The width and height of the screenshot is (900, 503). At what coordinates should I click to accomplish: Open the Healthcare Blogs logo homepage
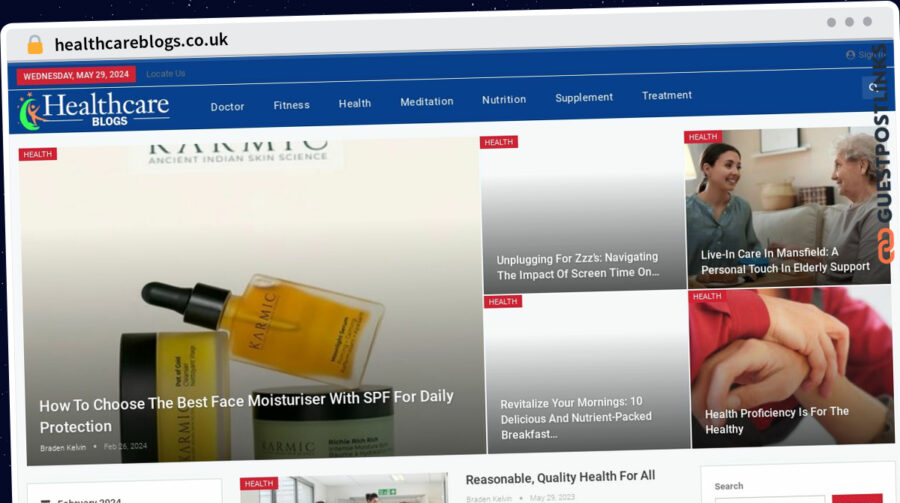pyautogui.click(x=94, y=110)
